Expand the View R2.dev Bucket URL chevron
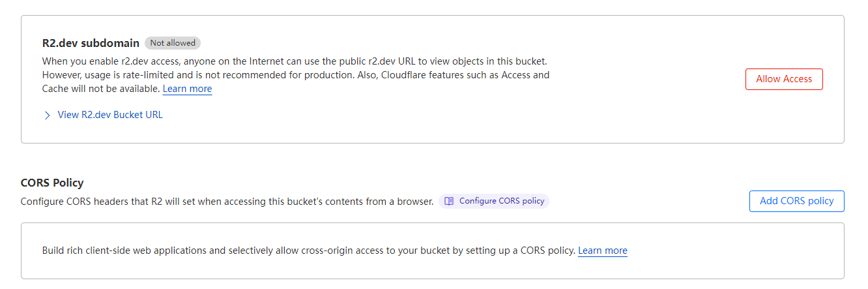 47,115
